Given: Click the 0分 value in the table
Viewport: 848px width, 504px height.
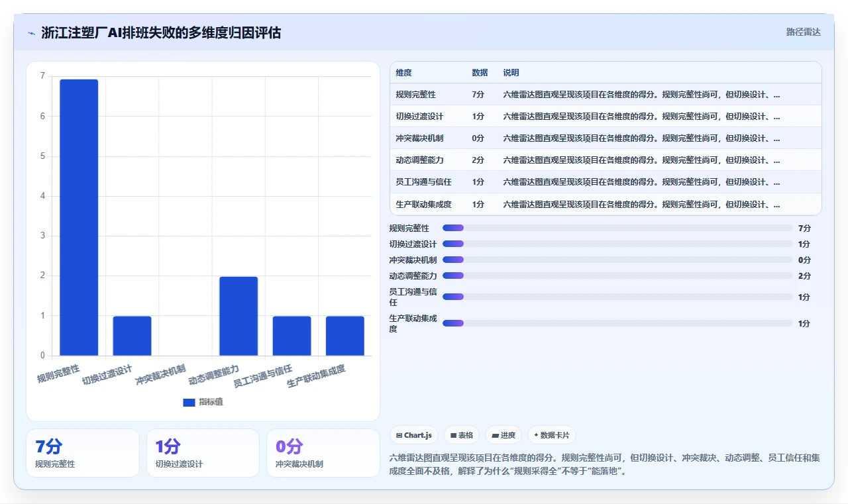Looking at the screenshot, I should click(478, 138).
